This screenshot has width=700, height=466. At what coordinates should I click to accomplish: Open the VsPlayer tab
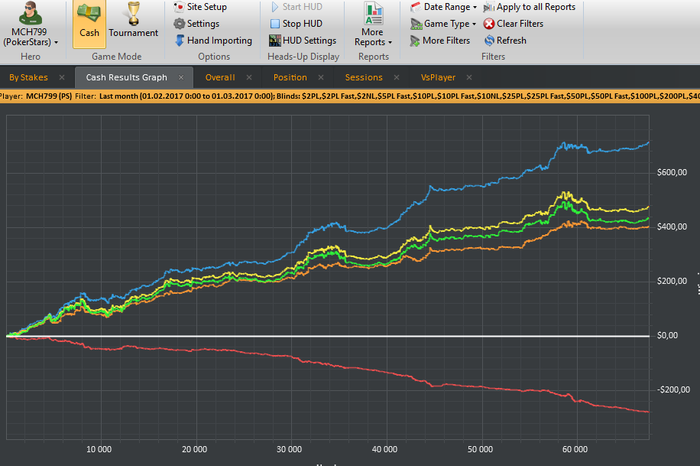(x=438, y=78)
